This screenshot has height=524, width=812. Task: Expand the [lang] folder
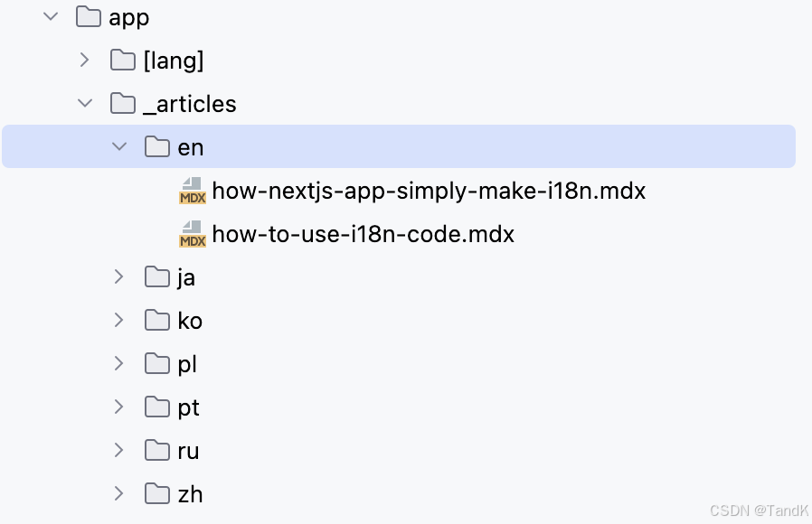[x=84, y=60]
